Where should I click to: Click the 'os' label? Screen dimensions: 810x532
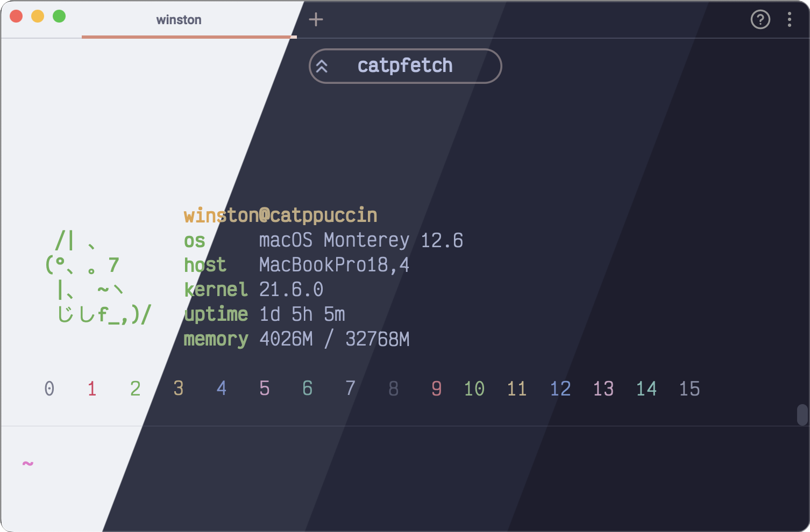194,241
